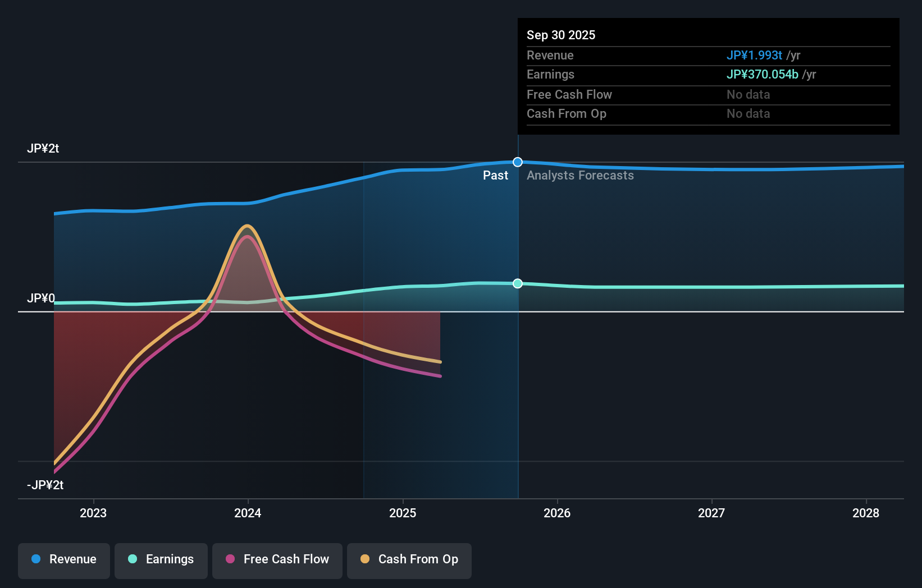This screenshot has height=588, width=922.
Task: Click the 2023 x-axis label
Action: [x=93, y=513]
